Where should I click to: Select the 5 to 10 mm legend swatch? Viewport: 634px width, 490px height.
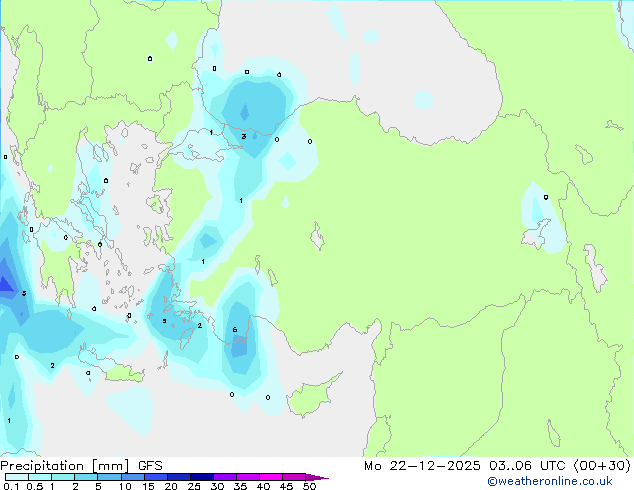coord(109,477)
